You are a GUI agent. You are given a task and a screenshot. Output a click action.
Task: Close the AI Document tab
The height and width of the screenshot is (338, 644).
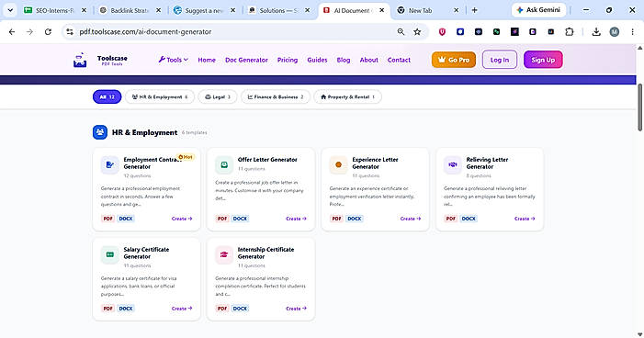(x=381, y=10)
